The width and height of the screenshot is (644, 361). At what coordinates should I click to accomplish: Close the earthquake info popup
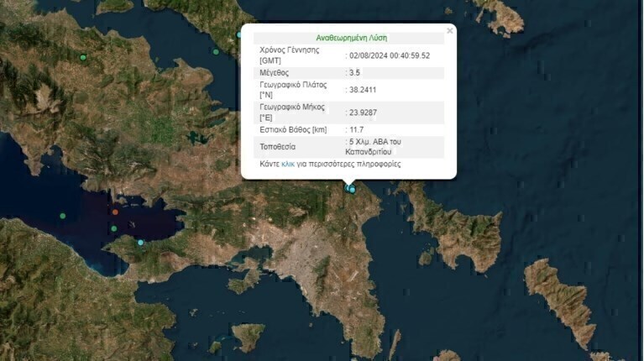[450, 30]
